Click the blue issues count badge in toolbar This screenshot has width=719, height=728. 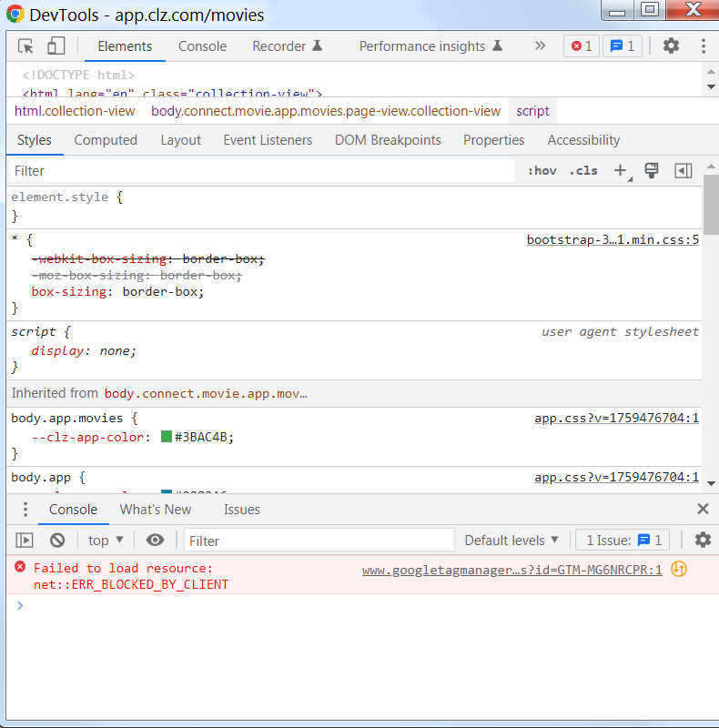(623, 46)
